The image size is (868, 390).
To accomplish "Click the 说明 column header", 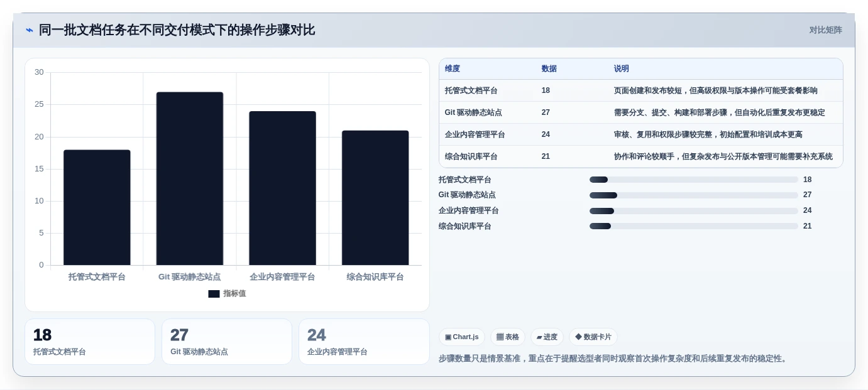I will pos(622,69).
